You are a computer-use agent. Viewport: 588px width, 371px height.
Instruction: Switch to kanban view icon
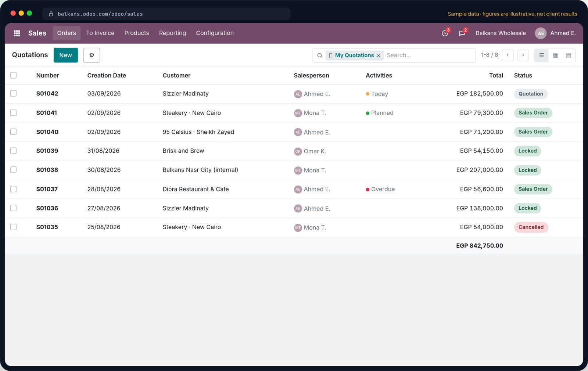click(555, 55)
